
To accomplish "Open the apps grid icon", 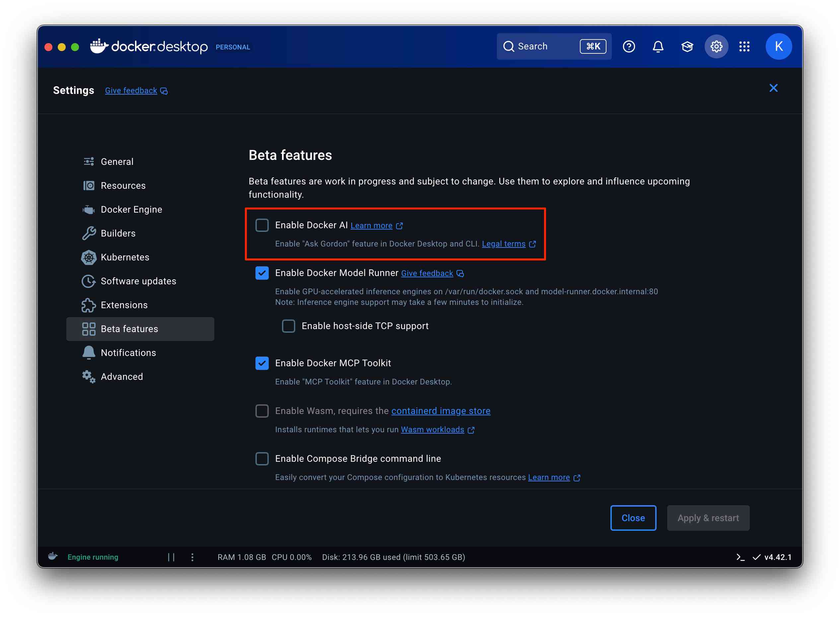I will [744, 46].
